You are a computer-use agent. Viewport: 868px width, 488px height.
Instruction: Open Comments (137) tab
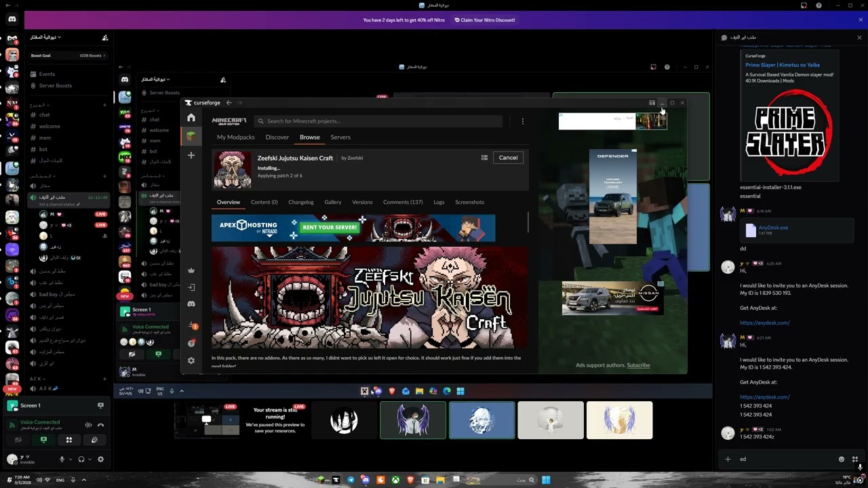[403, 202]
